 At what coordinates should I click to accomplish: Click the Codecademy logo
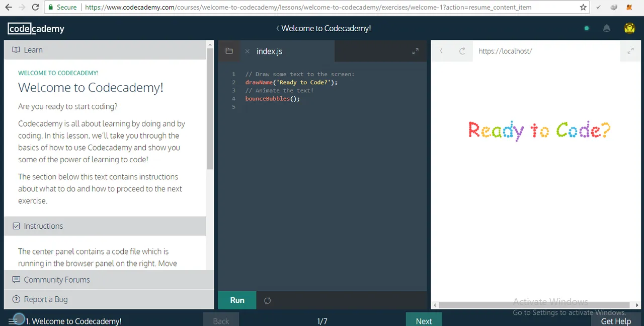36,29
